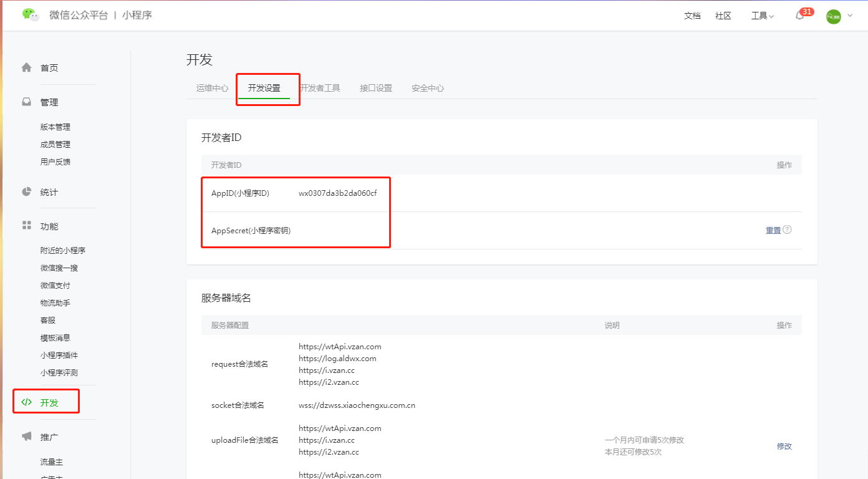Click the 说明 column header

pos(612,326)
